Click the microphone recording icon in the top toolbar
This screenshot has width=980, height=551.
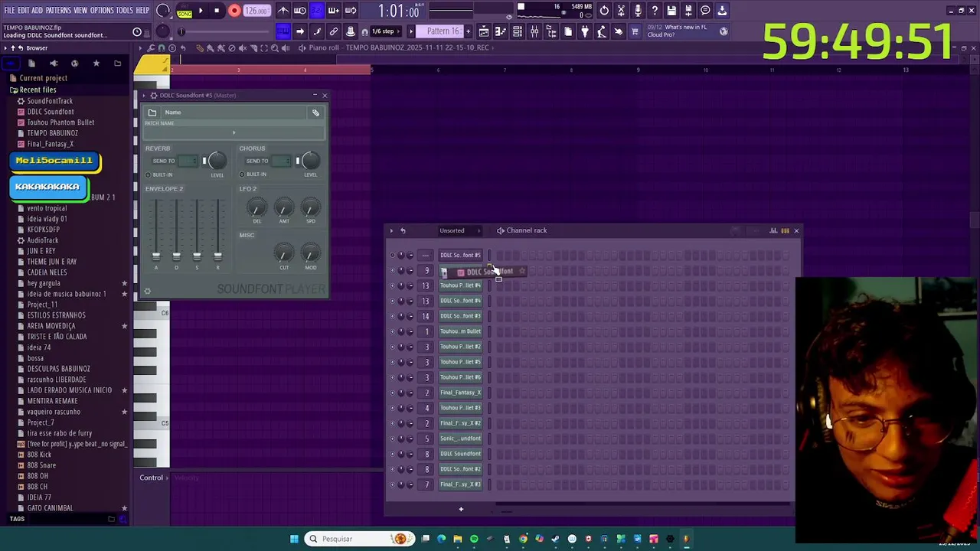point(638,11)
